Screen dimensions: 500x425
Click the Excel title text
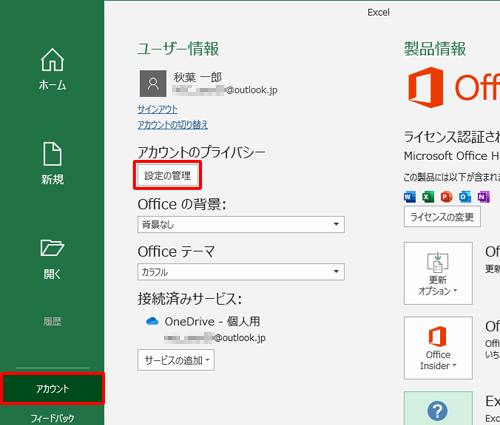[x=378, y=12]
